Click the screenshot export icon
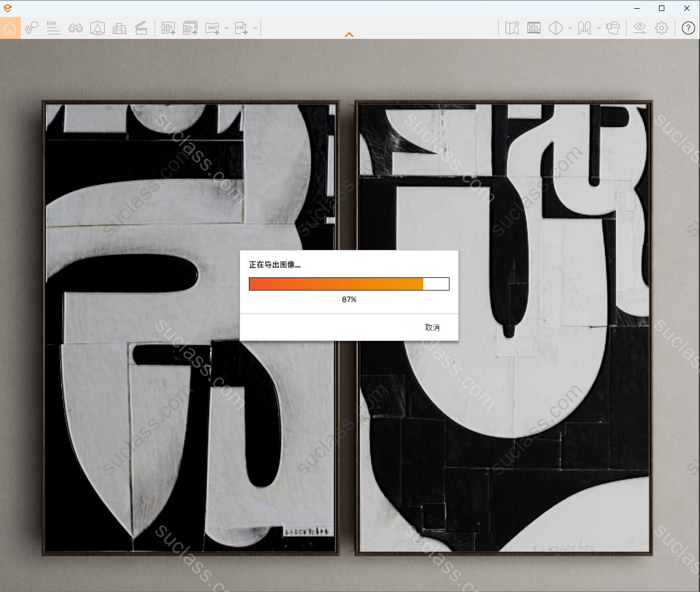The height and width of the screenshot is (592, 700). (168, 28)
